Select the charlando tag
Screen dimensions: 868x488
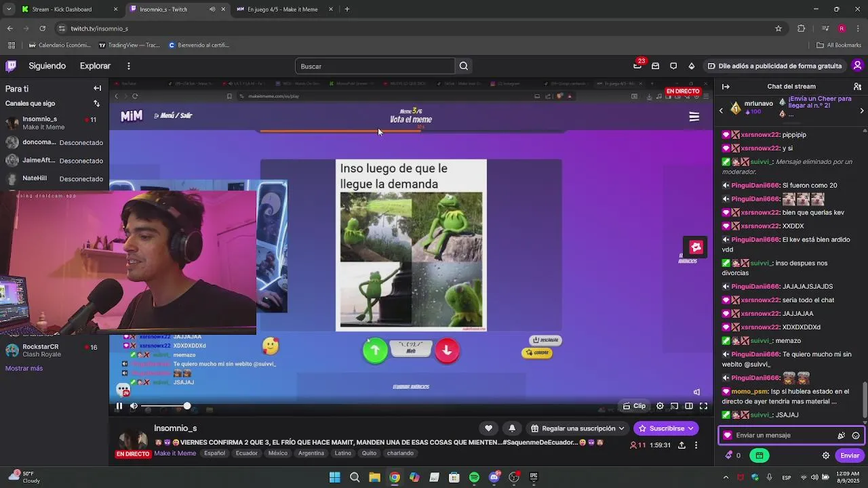[x=400, y=453]
